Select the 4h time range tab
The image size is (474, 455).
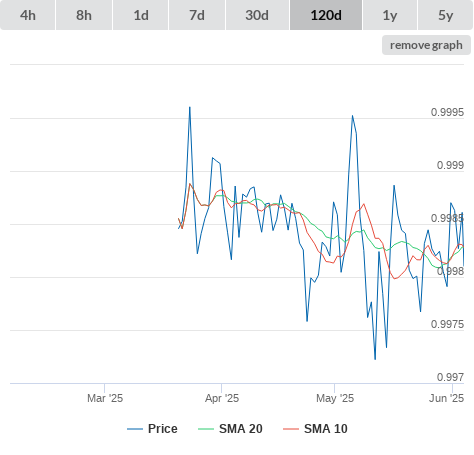[x=28, y=15]
